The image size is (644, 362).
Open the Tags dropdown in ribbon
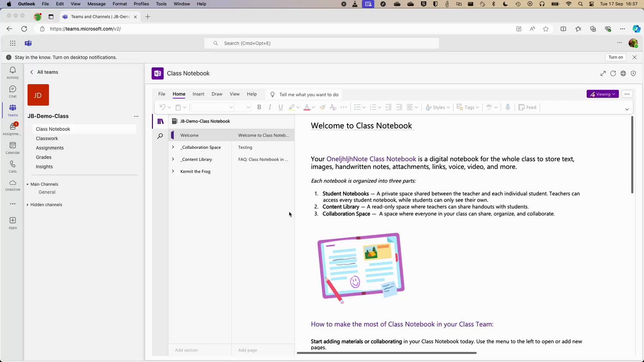[x=468, y=107]
